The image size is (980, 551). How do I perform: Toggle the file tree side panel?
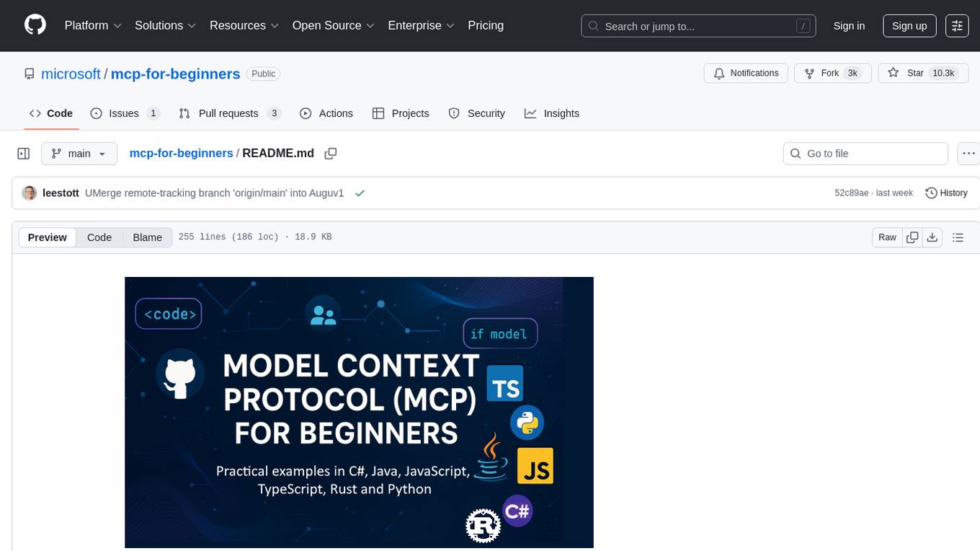(24, 154)
